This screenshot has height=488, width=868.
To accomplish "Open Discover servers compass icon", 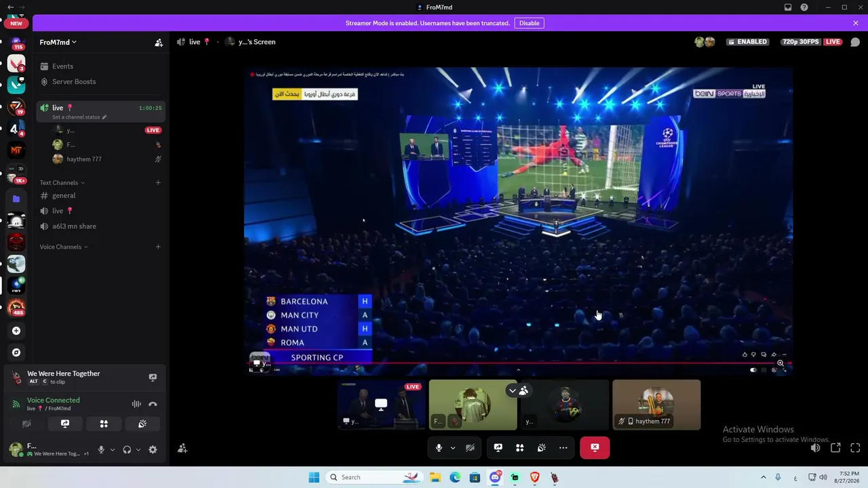I will (x=16, y=352).
